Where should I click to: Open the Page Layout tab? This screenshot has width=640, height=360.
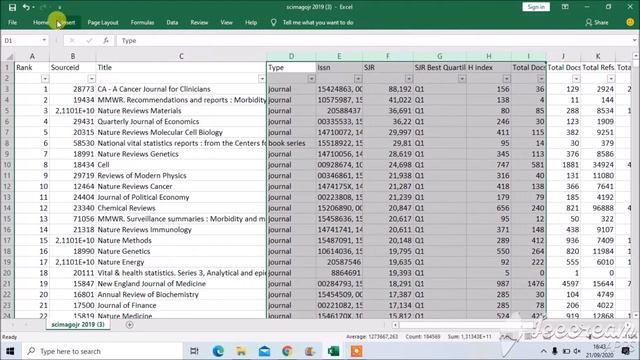pyautogui.click(x=103, y=22)
